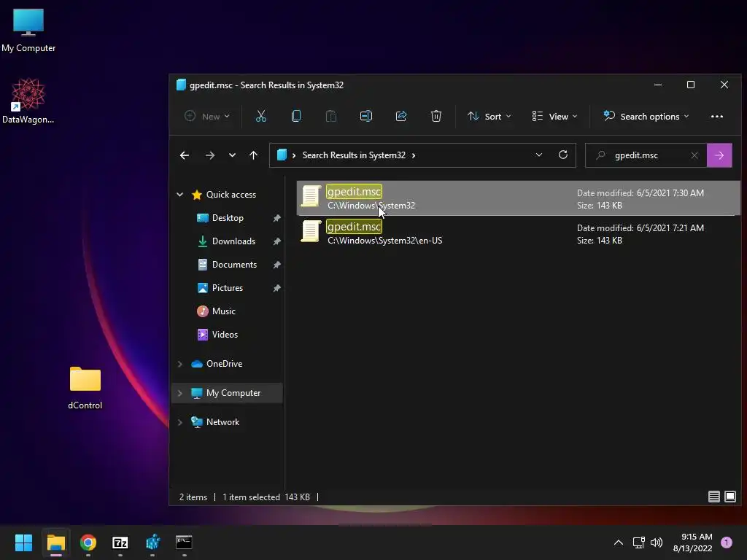Open Google Chrome from taskbar
Image resolution: width=747 pixels, height=560 pixels.
pos(88,542)
